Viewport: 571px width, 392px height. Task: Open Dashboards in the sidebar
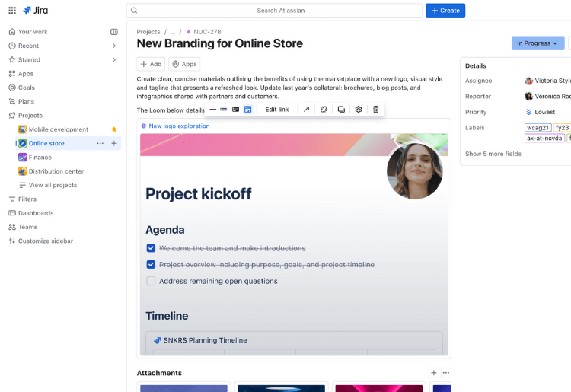(36, 213)
